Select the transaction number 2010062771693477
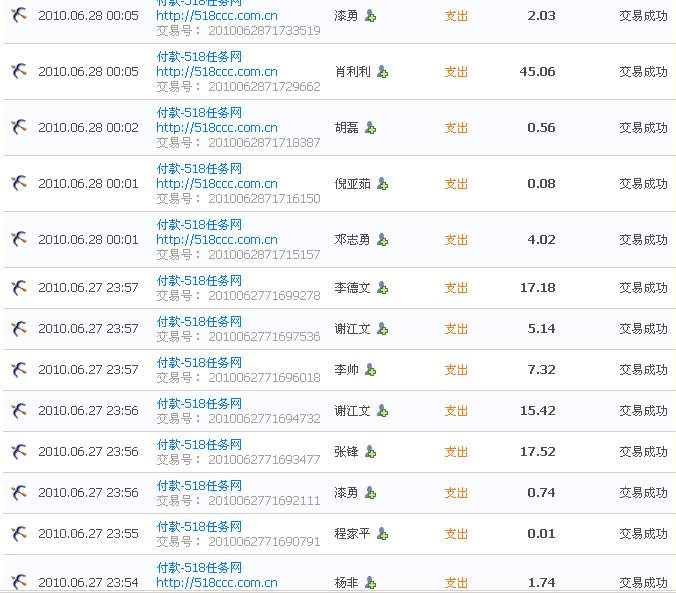 click(264, 460)
